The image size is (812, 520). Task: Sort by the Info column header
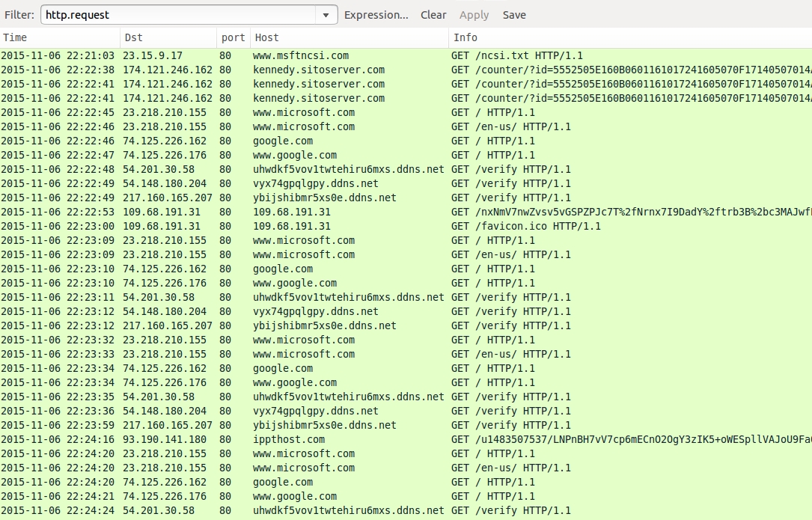coord(630,38)
